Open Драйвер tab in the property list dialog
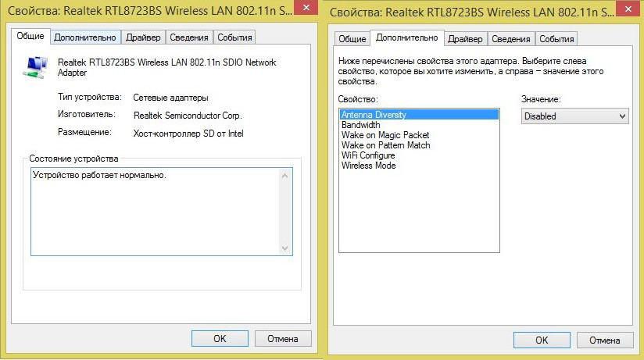This screenshot has width=644, height=360. pyautogui.click(x=465, y=39)
